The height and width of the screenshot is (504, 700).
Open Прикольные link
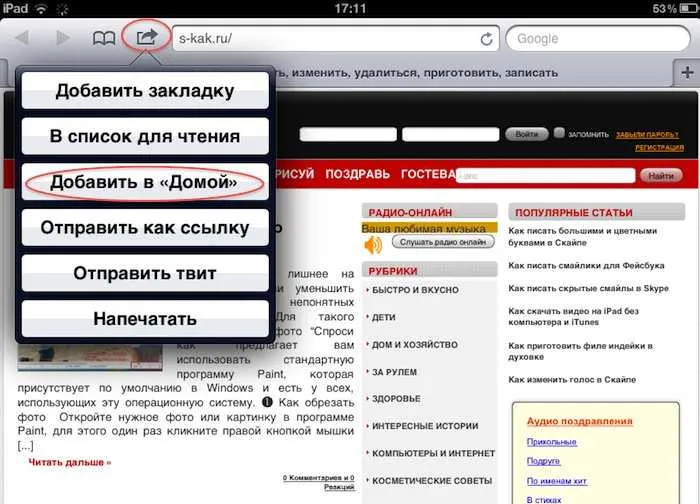pos(552,442)
